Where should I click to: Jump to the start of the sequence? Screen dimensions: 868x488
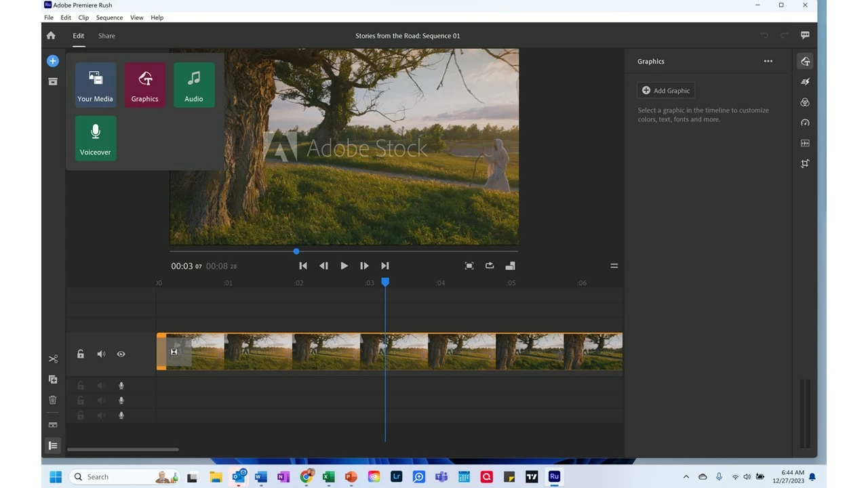click(x=303, y=266)
